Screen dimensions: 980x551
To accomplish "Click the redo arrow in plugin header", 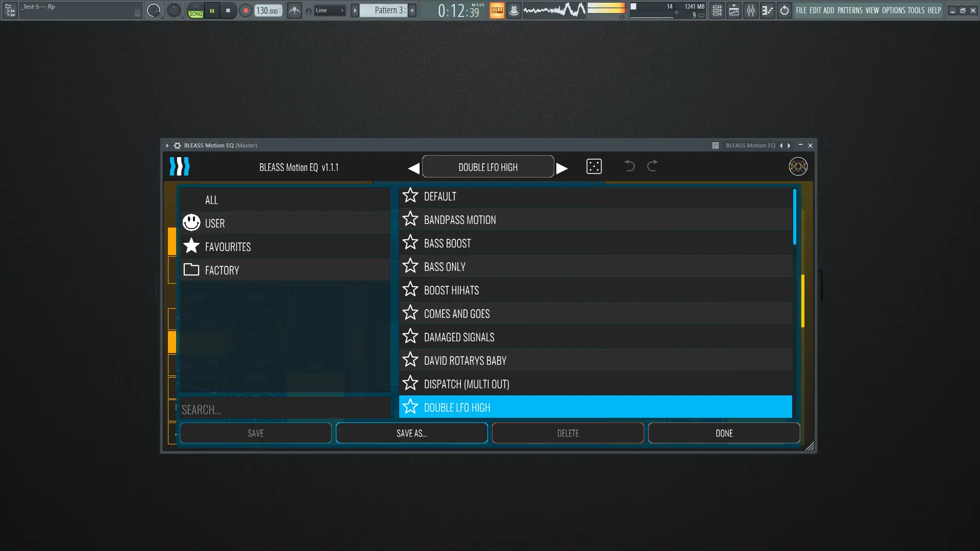I will pos(652,166).
